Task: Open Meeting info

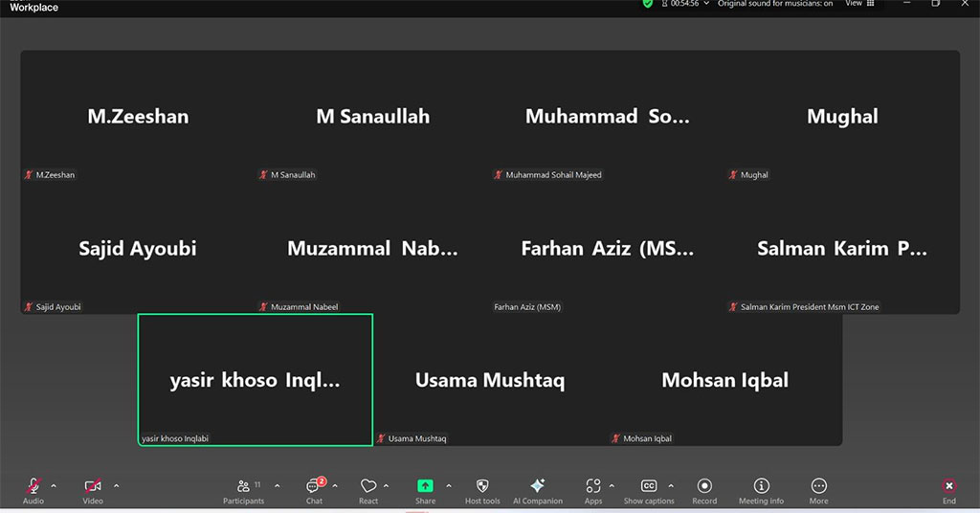Action: [761, 488]
